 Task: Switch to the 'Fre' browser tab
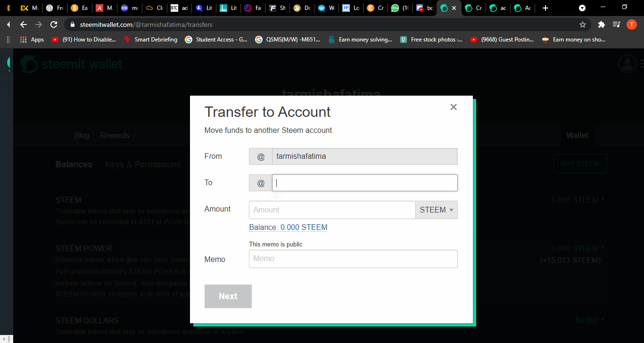click(x=54, y=8)
